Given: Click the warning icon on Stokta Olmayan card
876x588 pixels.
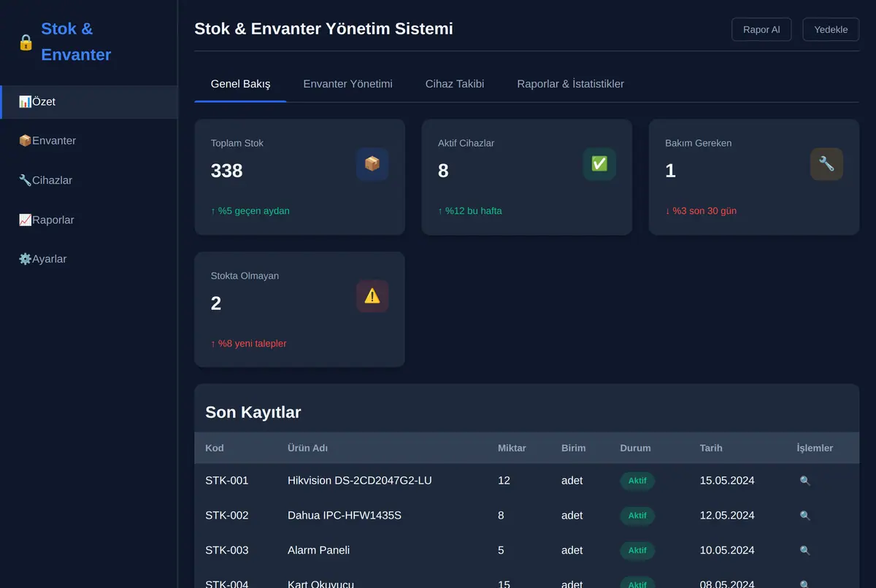Looking at the screenshot, I should click(x=372, y=296).
